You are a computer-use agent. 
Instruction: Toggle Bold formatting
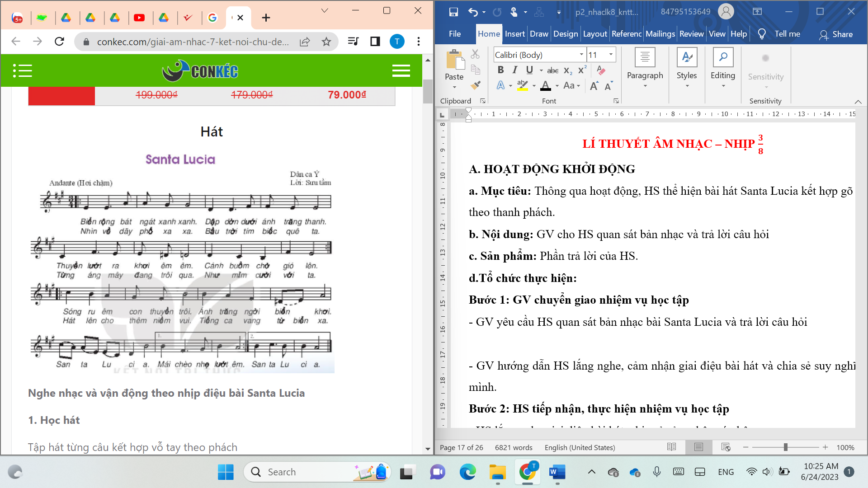tap(500, 70)
